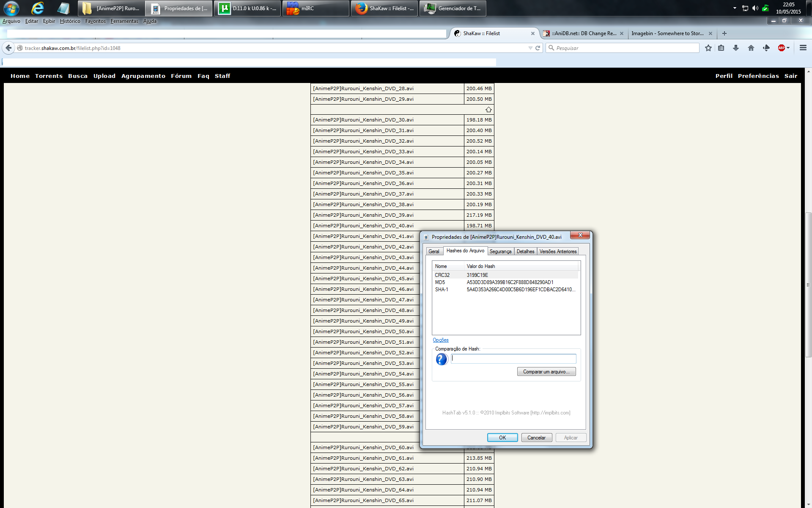Open the Adblock Plus dropdown arrow
This screenshot has height=508, width=812.
788,48
